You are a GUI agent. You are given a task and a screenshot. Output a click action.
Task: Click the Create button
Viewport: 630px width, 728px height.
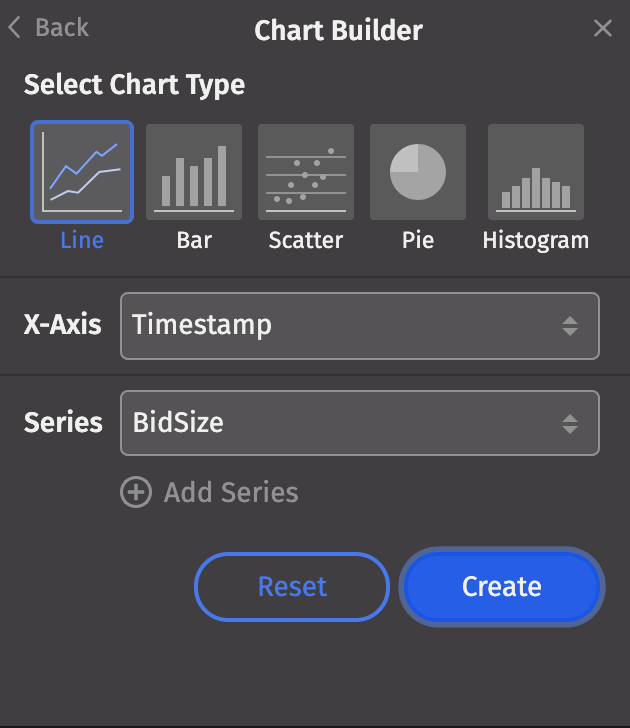[502, 587]
